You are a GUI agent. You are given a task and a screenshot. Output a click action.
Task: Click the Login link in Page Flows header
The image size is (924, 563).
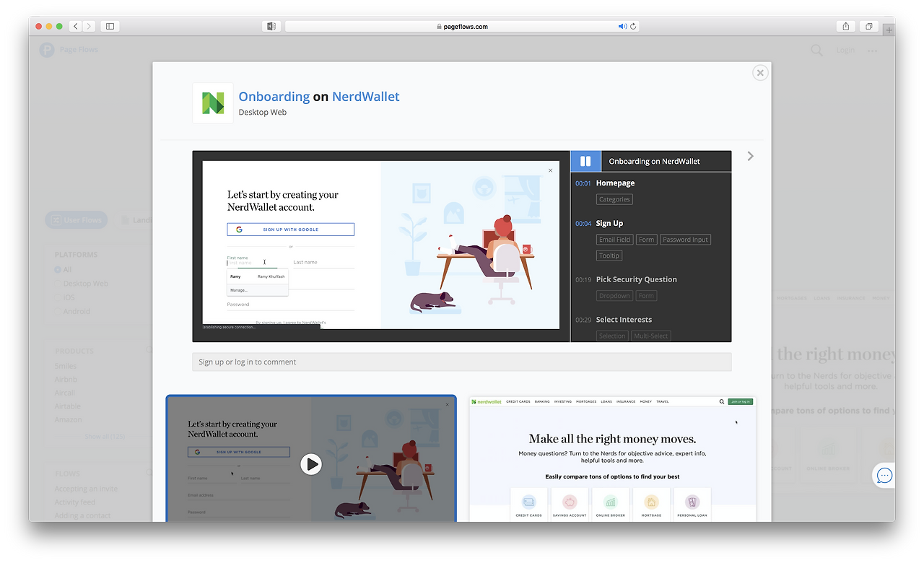[845, 50]
